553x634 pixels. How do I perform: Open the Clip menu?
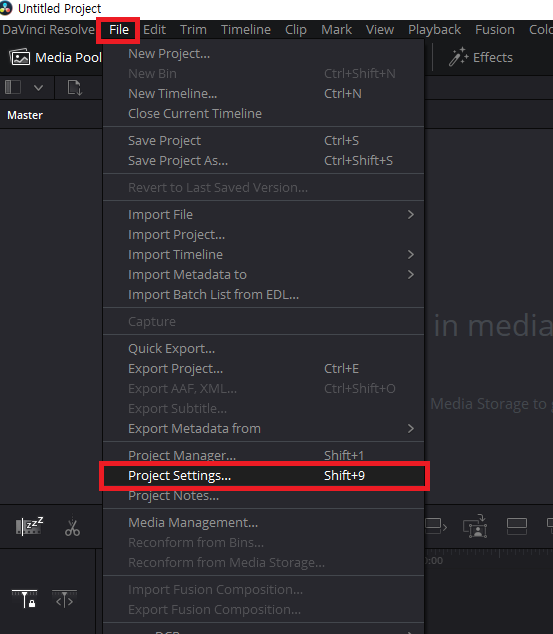(x=296, y=30)
